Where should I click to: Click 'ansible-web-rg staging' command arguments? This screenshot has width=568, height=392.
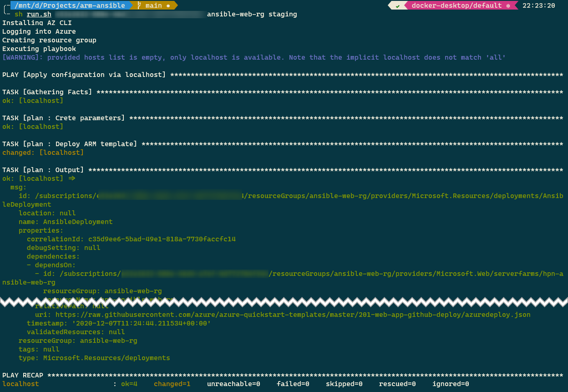click(252, 14)
